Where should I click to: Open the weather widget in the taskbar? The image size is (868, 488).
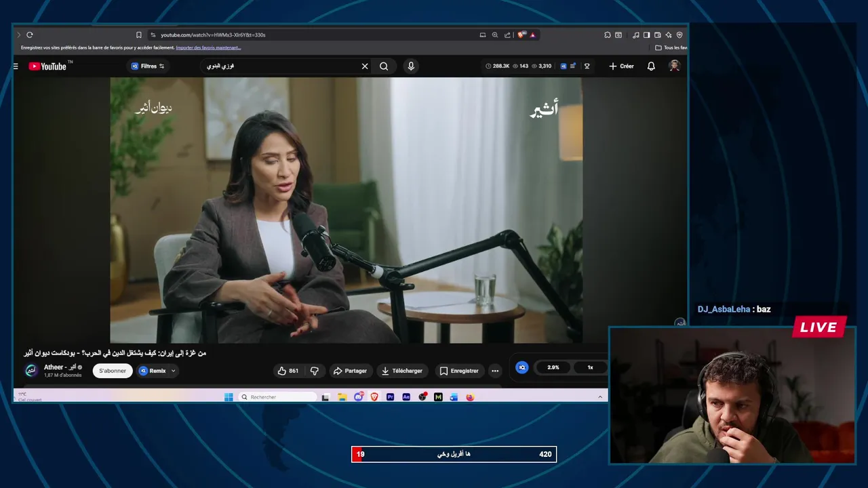[x=30, y=396]
